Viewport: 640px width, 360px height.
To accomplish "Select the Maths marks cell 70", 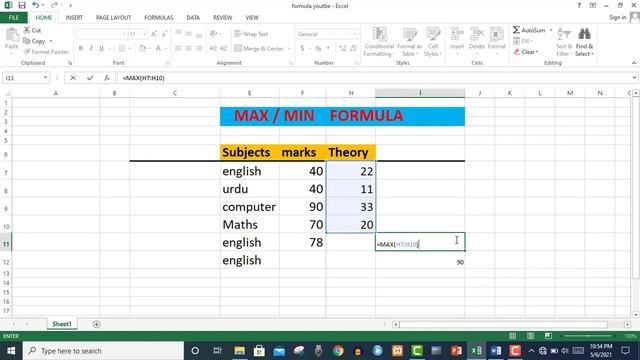I will [302, 224].
